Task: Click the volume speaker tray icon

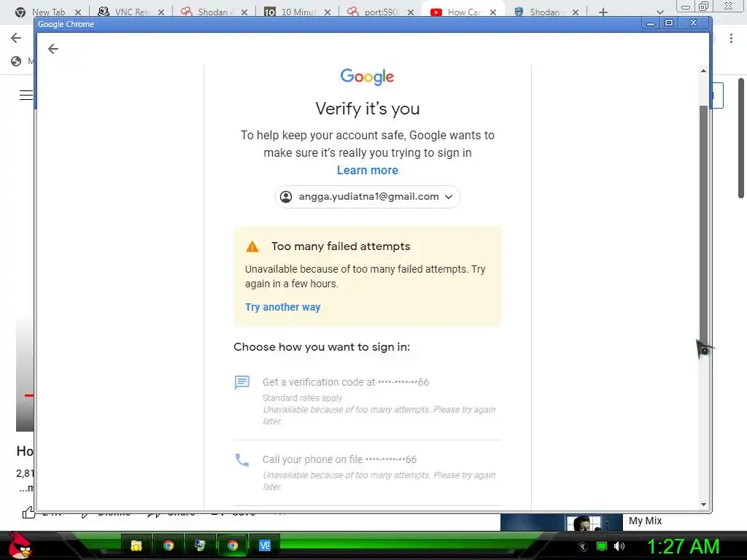Action: [619, 546]
